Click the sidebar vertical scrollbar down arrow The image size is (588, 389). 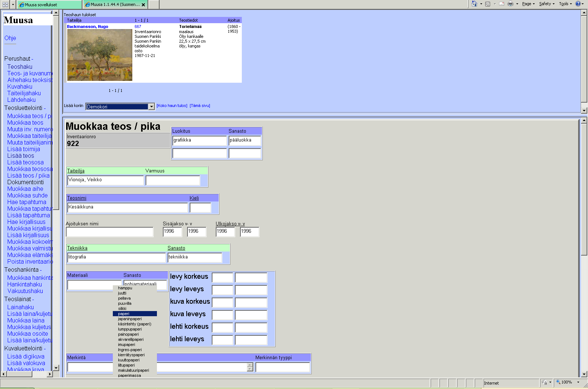tap(56, 368)
